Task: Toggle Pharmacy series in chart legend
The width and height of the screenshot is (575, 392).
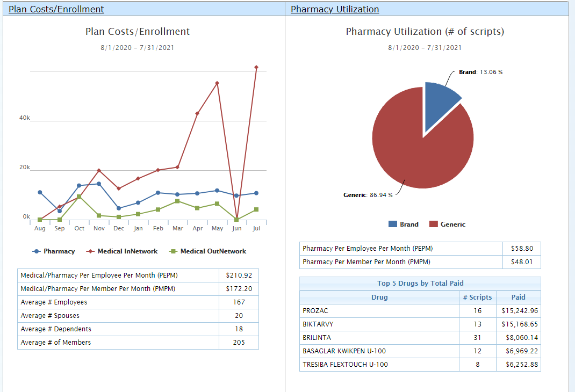Action: [54, 251]
